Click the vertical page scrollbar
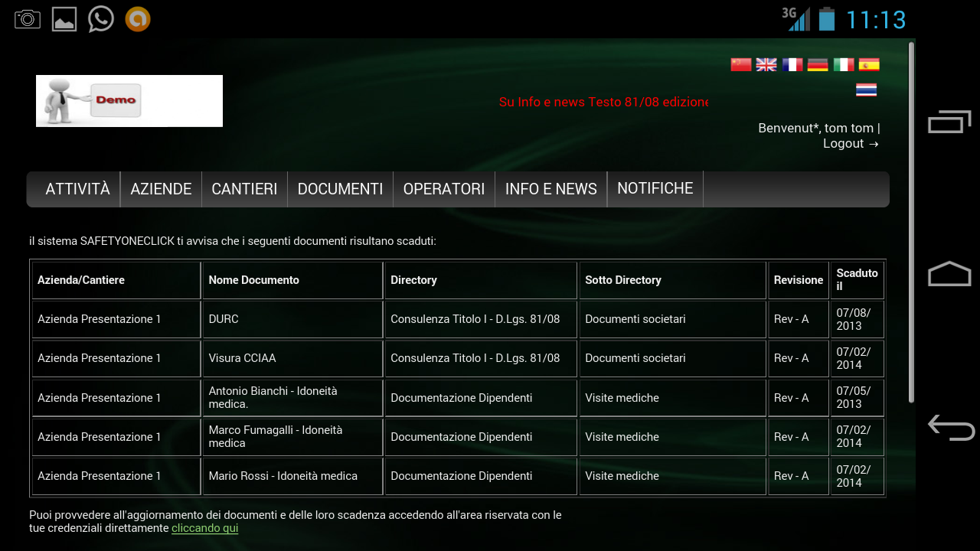This screenshot has height=551, width=980. click(911, 222)
